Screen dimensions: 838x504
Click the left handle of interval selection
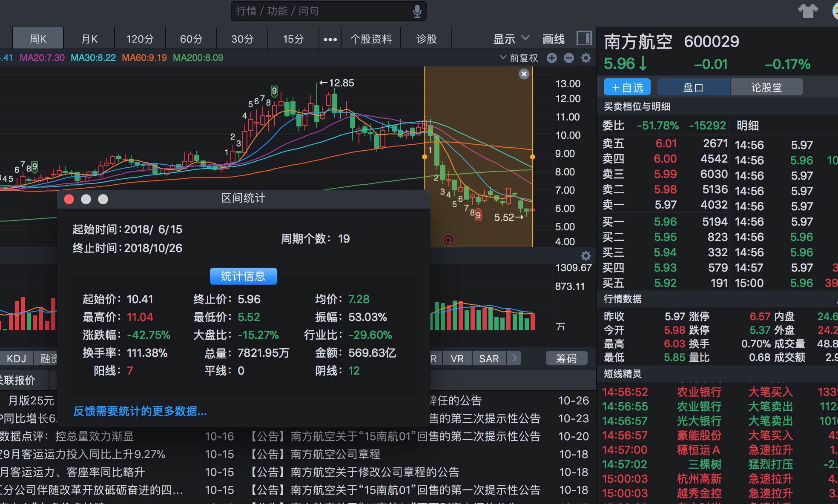coord(425,157)
